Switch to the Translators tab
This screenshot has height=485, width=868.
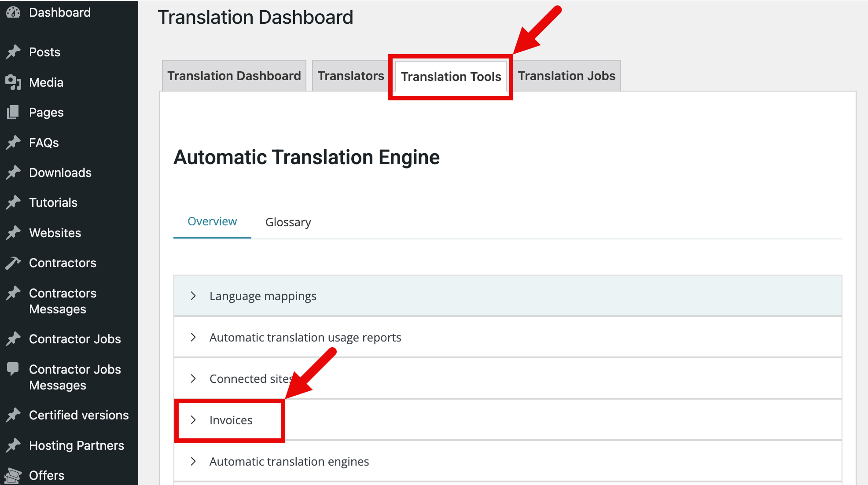click(x=351, y=76)
